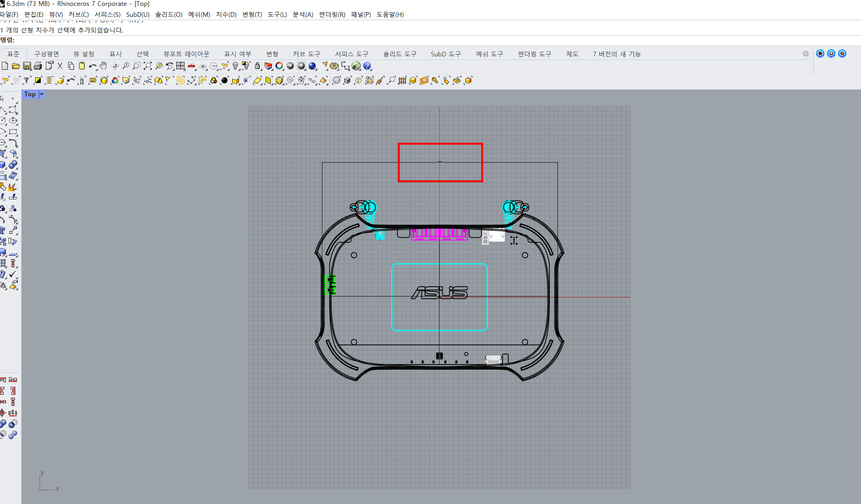This screenshot has height=504, width=861.
Task: Select the Rectangle tool in left sidebar
Action: [13, 132]
